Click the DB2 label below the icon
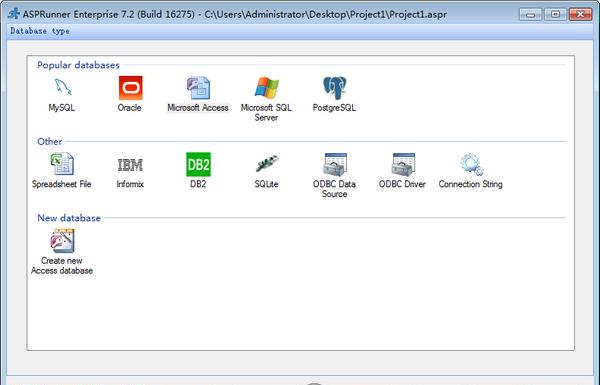Screen dimensions: 600x385 [x=198, y=184]
